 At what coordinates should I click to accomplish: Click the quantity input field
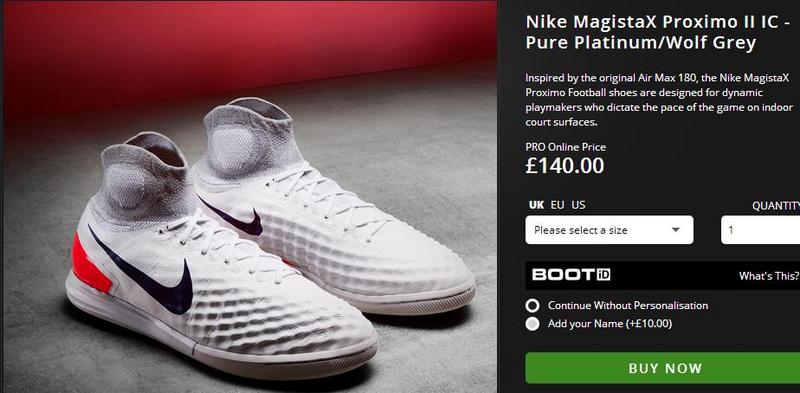[760, 230]
